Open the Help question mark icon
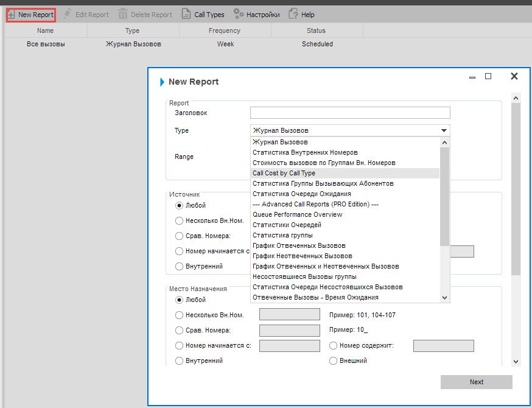Image resolution: width=532 pixels, height=408 pixels. point(293,14)
